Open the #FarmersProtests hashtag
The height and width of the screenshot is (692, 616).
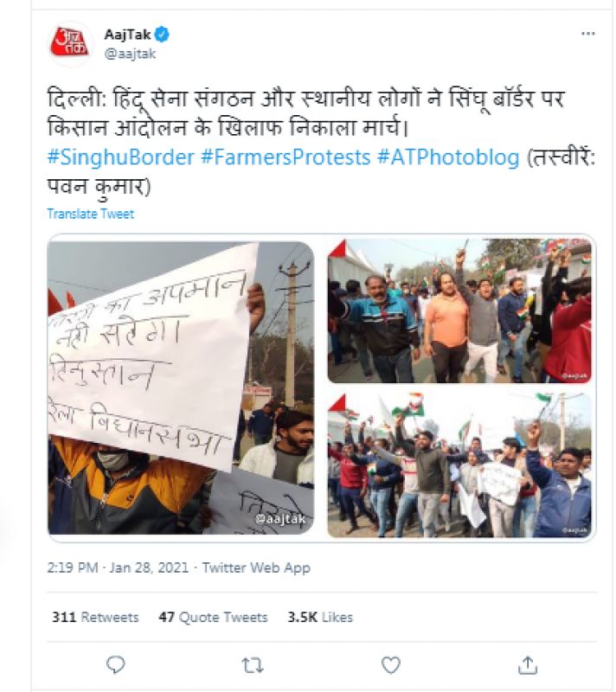[x=286, y=157]
